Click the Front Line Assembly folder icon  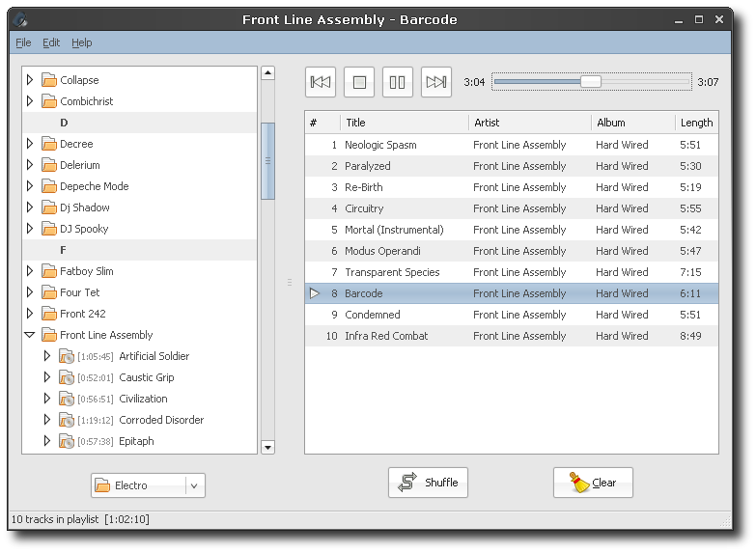click(x=49, y=334)
